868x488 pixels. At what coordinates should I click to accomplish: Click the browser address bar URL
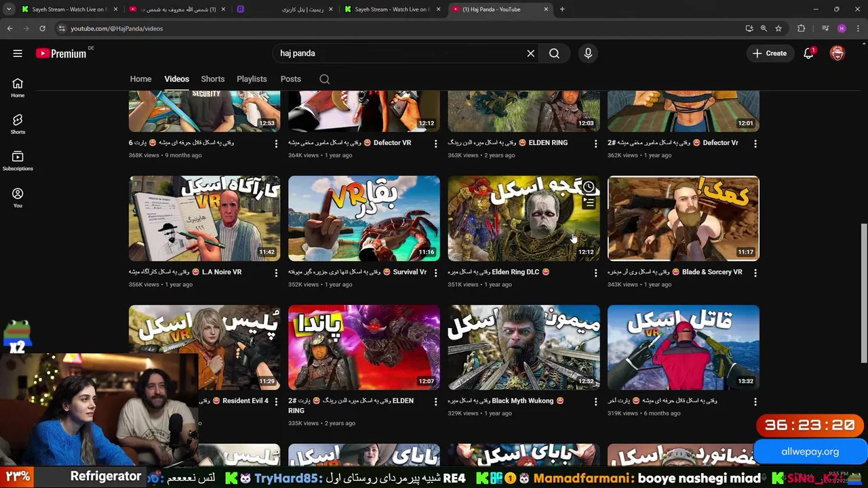point(117,28)
